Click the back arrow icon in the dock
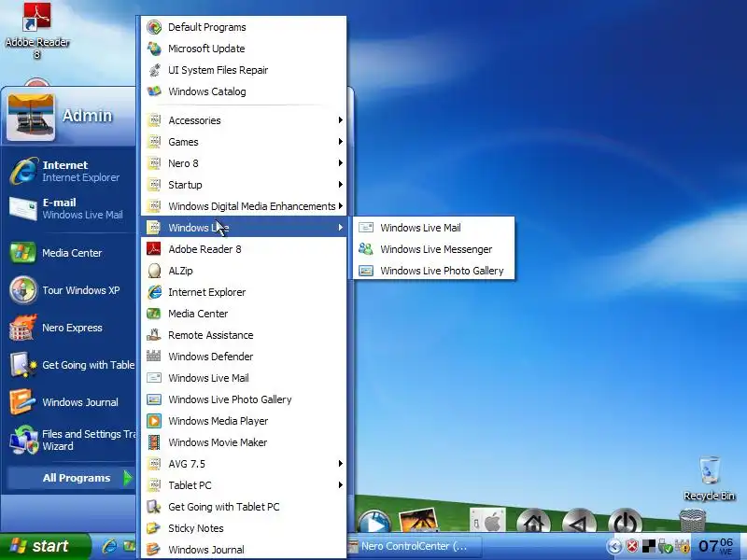This screenshot has height=560, width=747. pos(579,521)
